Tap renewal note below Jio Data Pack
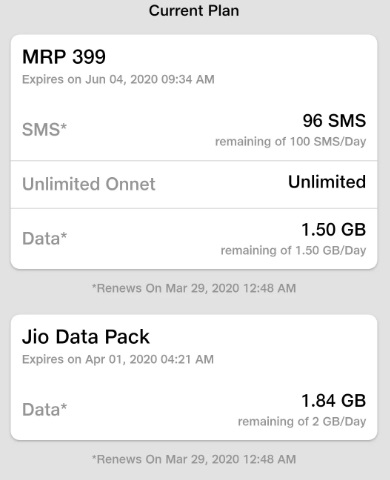This screenshot has height=480, width=390. [194, 459]
